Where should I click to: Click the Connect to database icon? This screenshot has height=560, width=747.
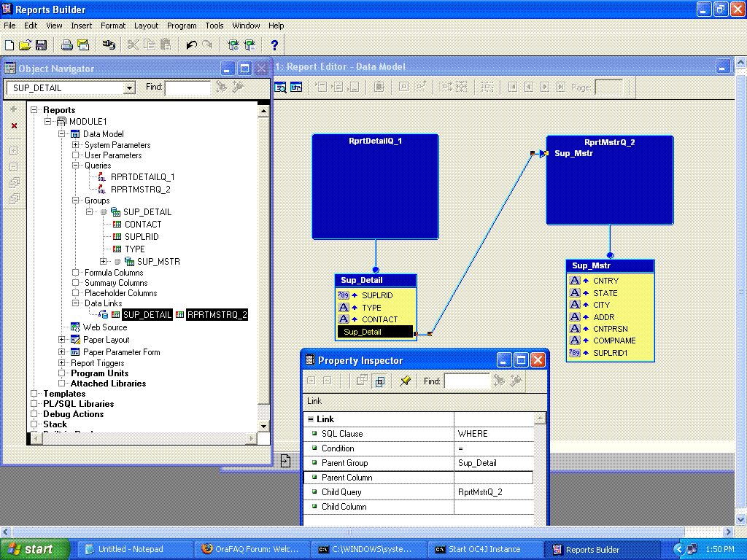click(x=109, y=45)
